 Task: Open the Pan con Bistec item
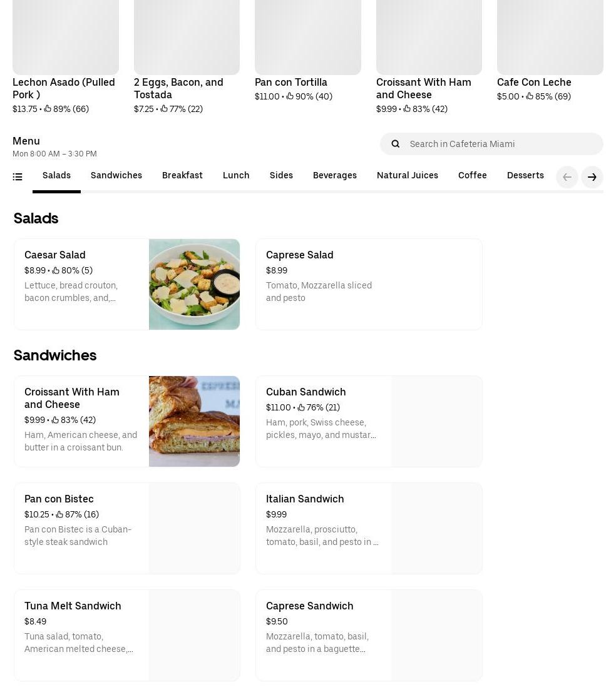pos(126,528)
